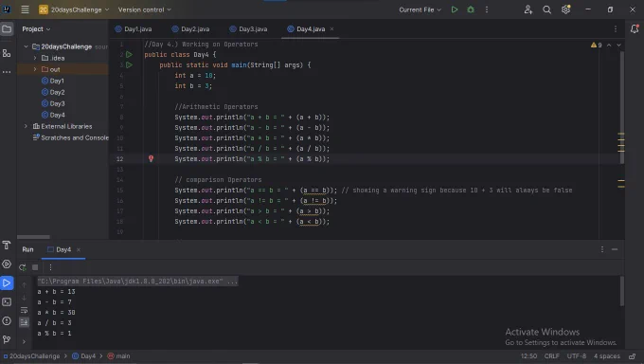Go to next highlighted problem arrow
644x364 pixels.
pyautogui.click(x=619, y=45)
